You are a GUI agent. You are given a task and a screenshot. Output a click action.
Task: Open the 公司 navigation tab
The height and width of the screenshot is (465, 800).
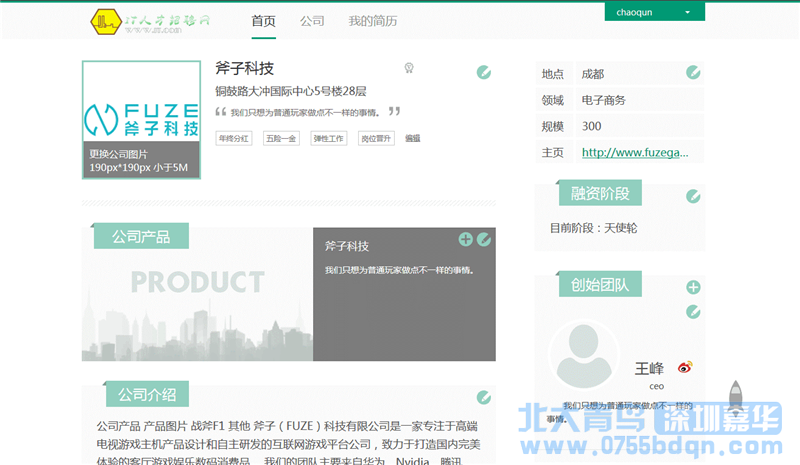[x=312, y=21]
